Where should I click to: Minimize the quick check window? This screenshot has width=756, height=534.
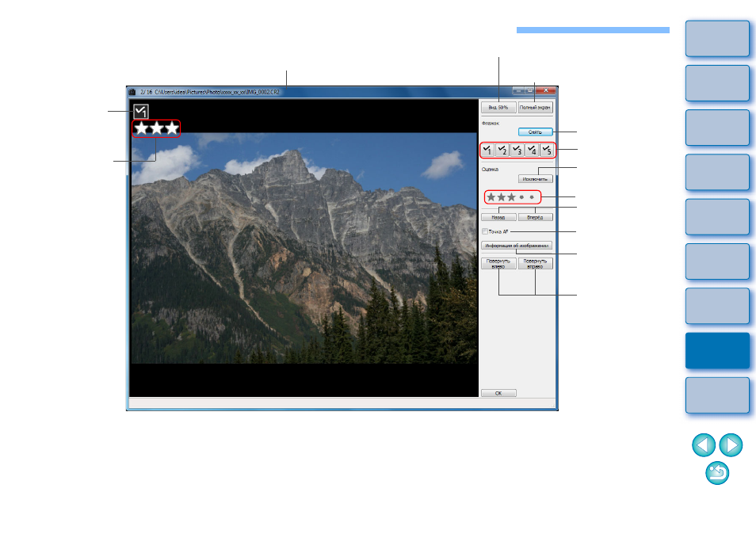[x=517, y=90]
